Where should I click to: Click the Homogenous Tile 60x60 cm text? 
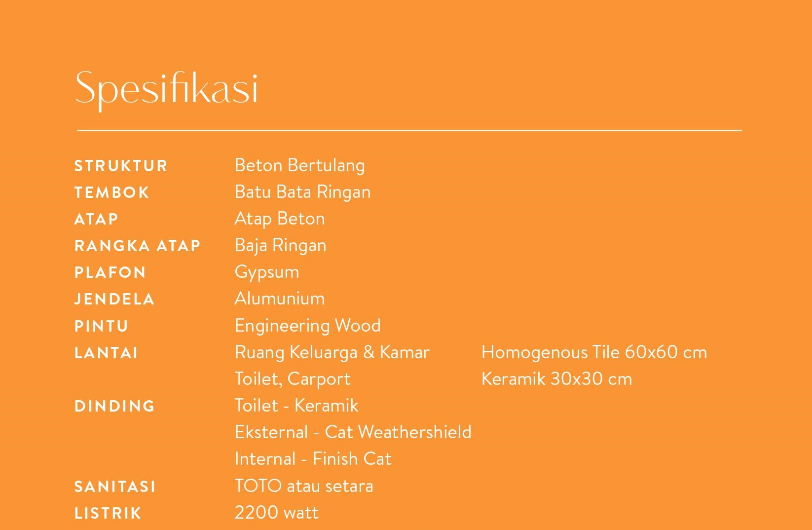(594, 352)
